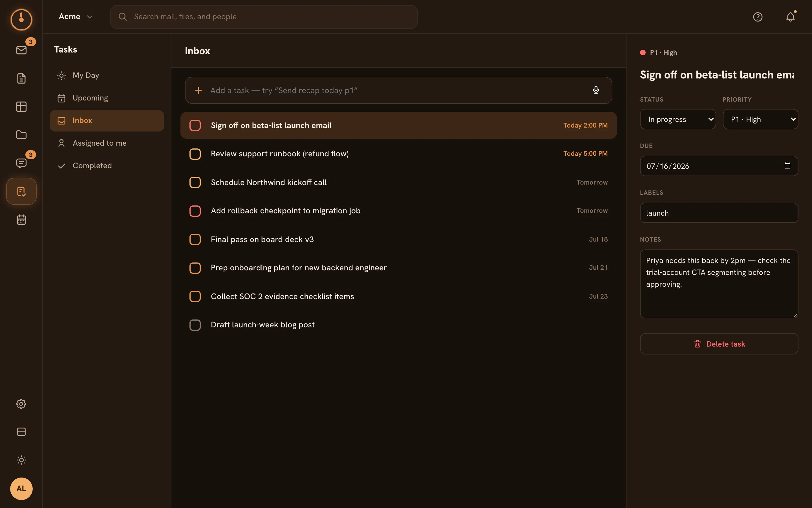The height and width of the screenshot is (508, 812).
Task: Go to Upcoming view
Action: 107,98
